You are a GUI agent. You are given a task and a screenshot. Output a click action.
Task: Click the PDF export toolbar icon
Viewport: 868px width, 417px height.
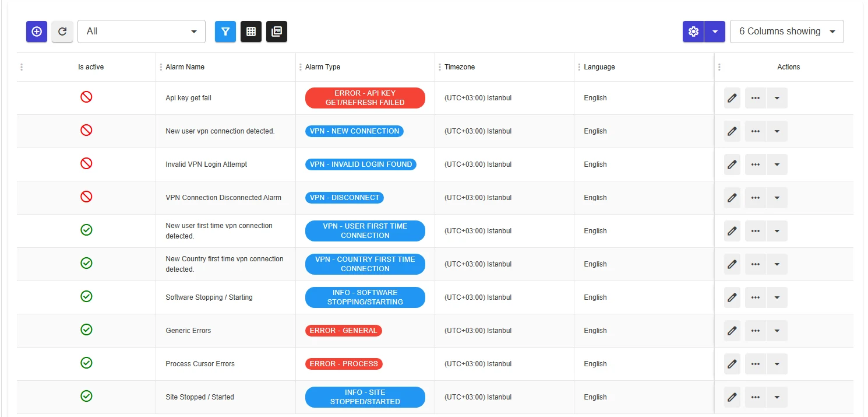point(277,31)
